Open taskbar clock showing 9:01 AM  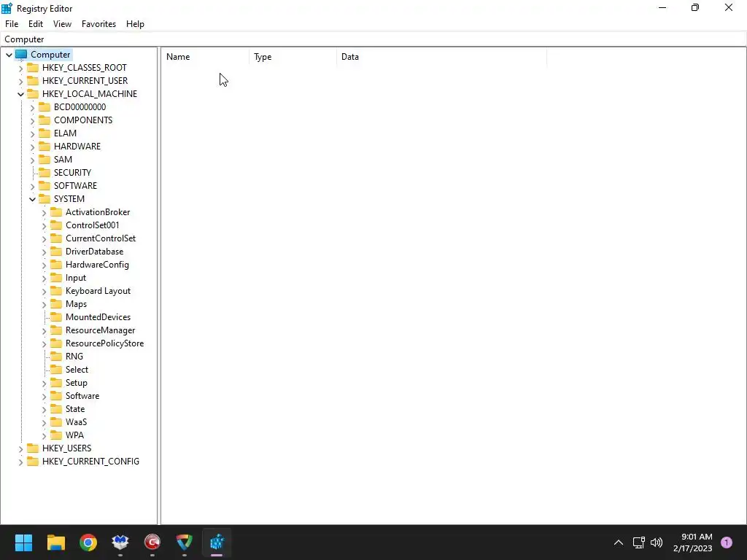(693, 542)
